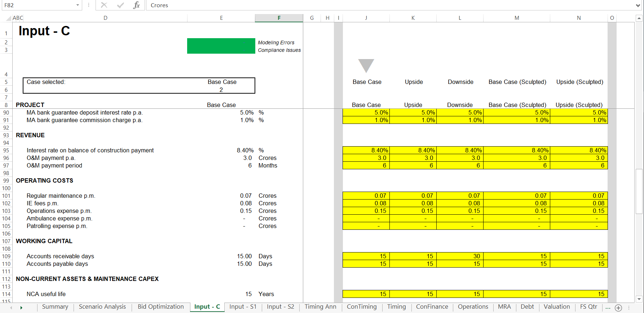Select row 95 header
This screenshot has height=313, width=644.
coord(6,150)
